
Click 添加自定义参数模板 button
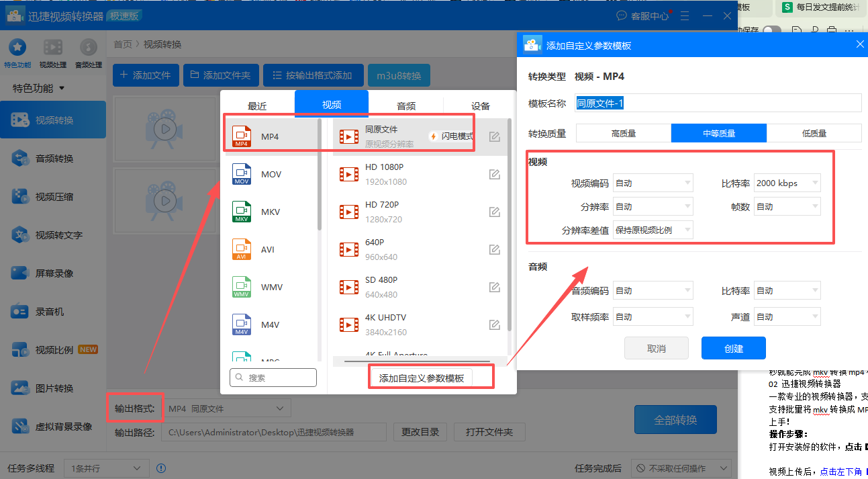[x=422, y=378]
